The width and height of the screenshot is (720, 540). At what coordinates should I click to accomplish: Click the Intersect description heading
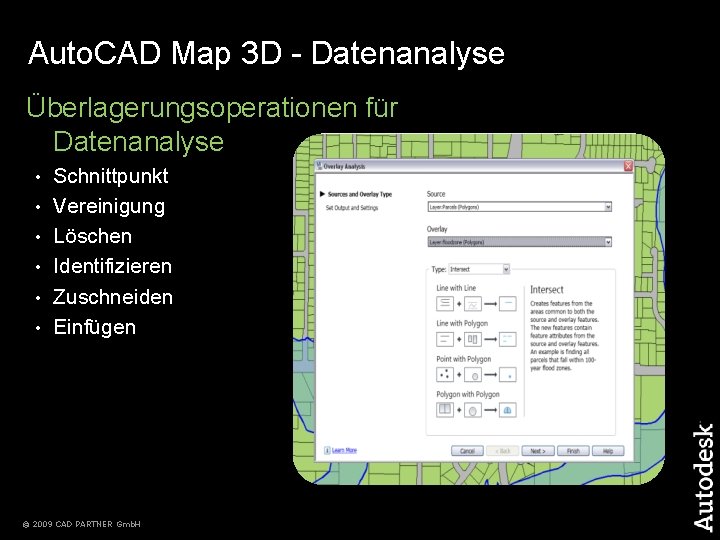[x=546, y=290]
